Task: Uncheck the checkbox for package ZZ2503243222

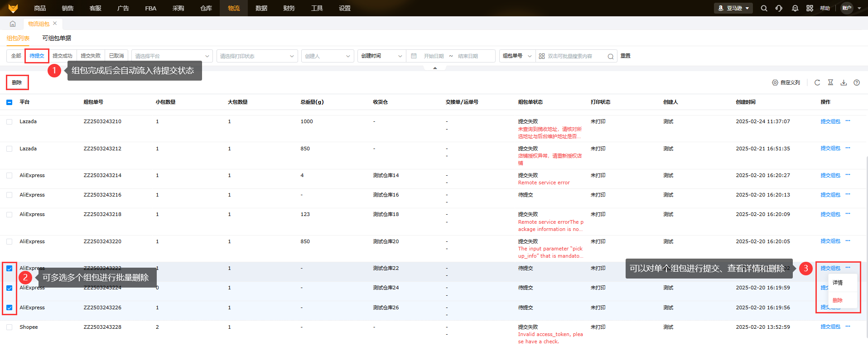Action: (x=10, y=269)
